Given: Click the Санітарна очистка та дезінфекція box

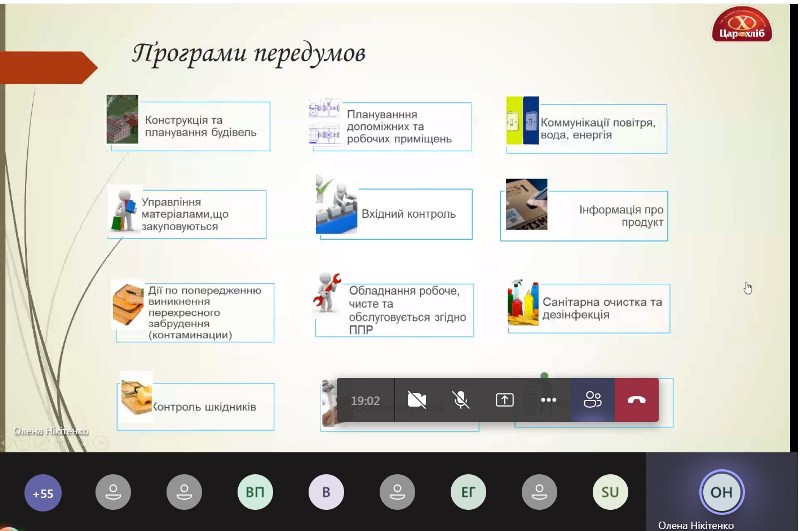Looking at the screenshot, I should 589,308.
